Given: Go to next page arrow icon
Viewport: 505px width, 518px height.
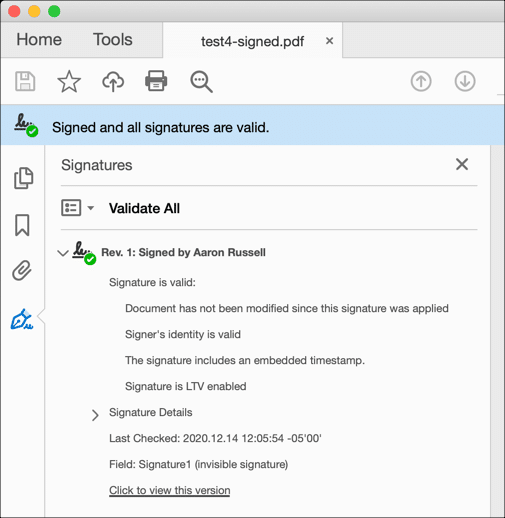Looking at the screenshot, I should click(465, 81).
